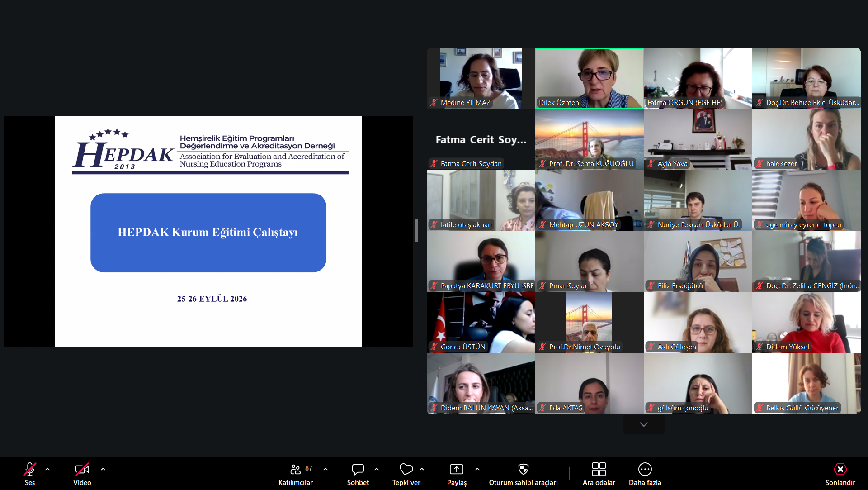Viewport: 868px width, 490px height.
Task: Click muted mic icon on Medine YILMAZ tile
Action: tap(434, 103)
